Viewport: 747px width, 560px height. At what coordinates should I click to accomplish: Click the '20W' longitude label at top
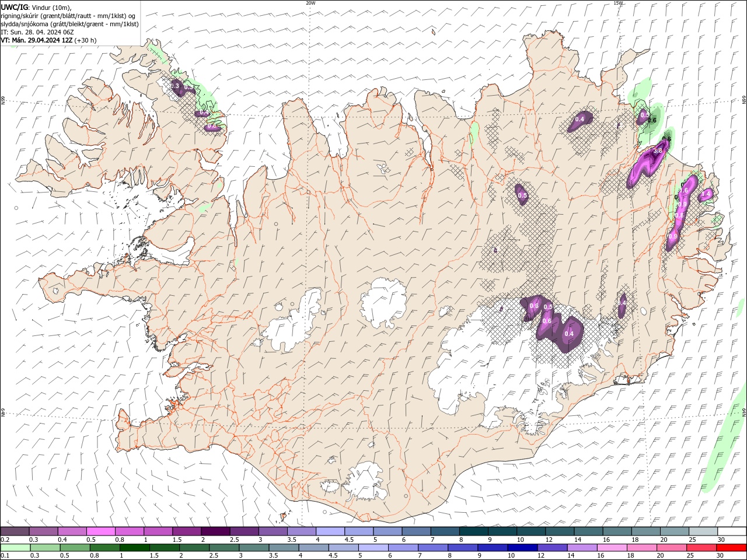point(310,3)
